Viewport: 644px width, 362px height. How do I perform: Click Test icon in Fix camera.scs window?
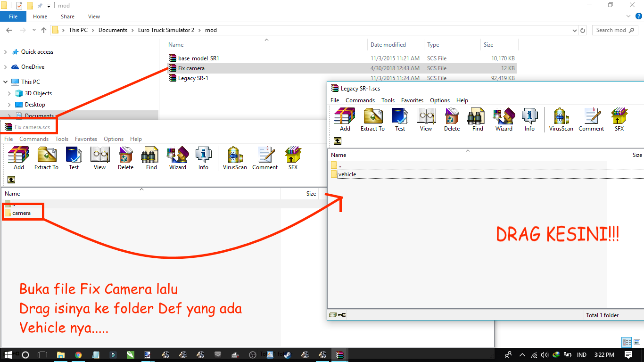[74, 158]
